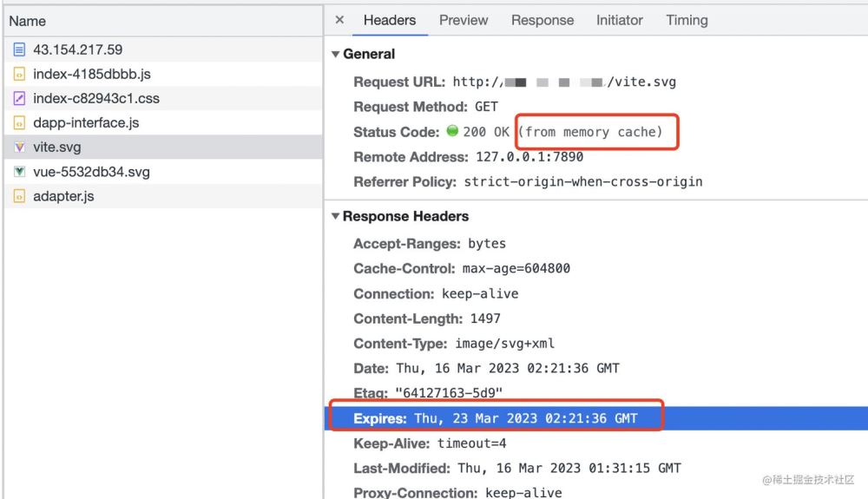Click the strict-origin-when-cross-origin referrer policy value
The height and width of the screenshot is (499, 868).
pos(583,181)
